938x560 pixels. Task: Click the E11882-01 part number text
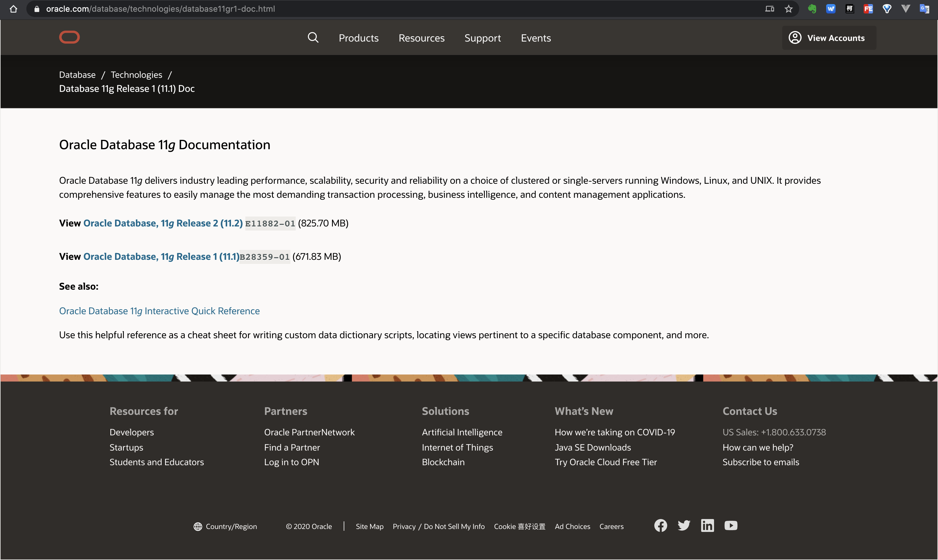[270, 224]
